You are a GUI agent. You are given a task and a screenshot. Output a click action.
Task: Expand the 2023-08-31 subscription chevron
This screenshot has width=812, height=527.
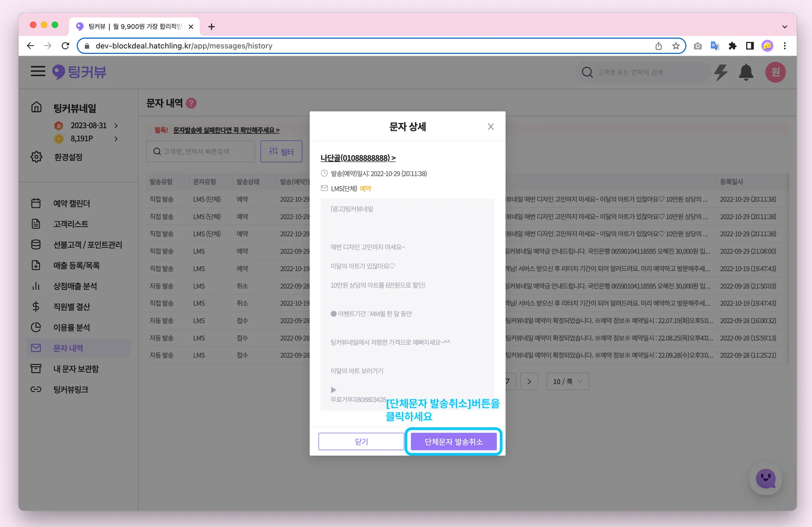coord(116,126)
